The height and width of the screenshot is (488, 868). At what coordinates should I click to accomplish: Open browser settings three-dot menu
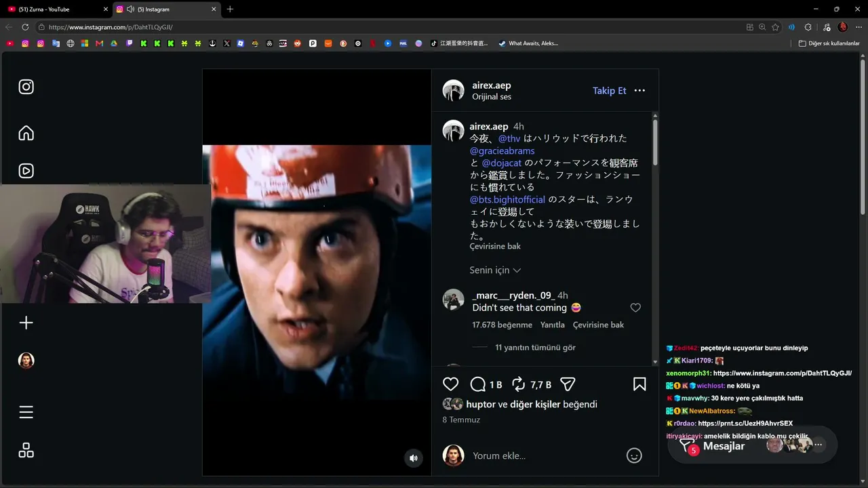click(x=859, y=27)
